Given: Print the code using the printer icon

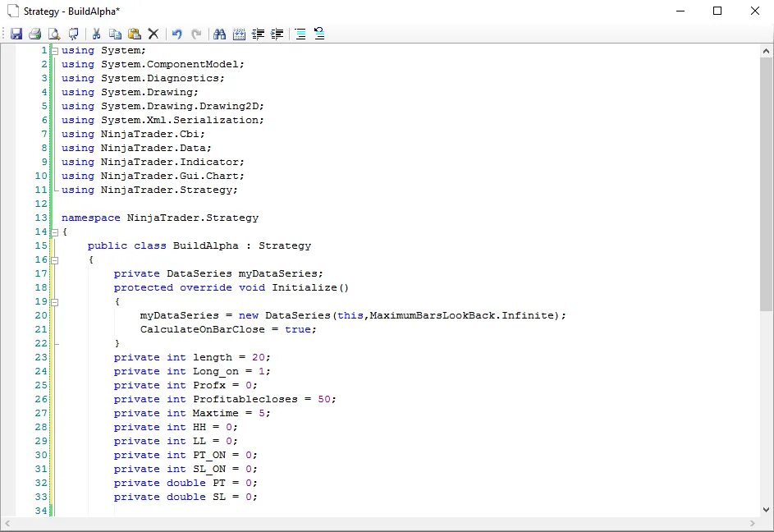Looking at the screenshot, I should tap(35, 34).
